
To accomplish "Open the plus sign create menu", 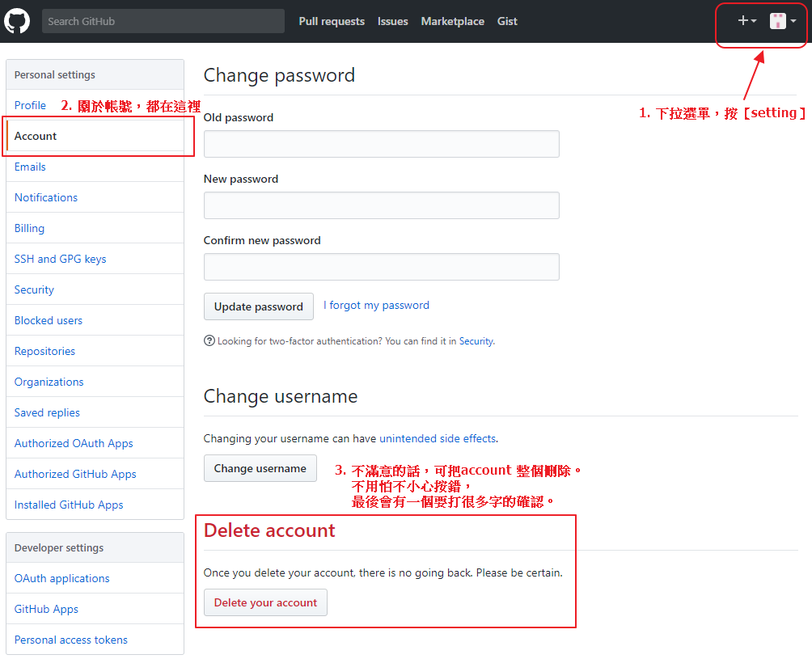I will (x=745, y=20).
